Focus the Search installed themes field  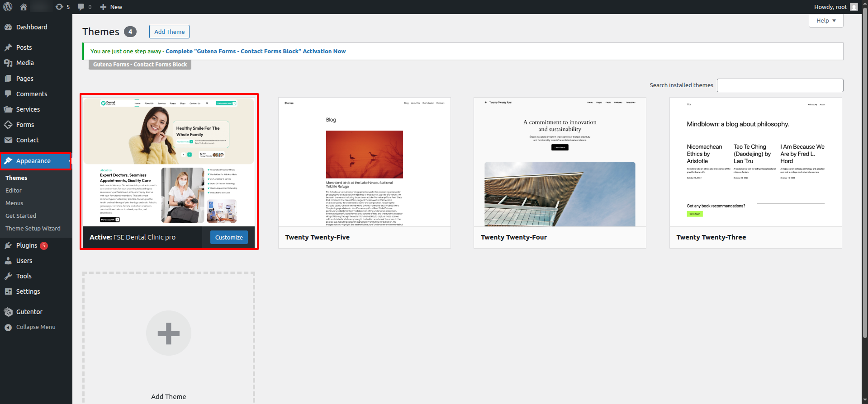(x=780, y=85)
